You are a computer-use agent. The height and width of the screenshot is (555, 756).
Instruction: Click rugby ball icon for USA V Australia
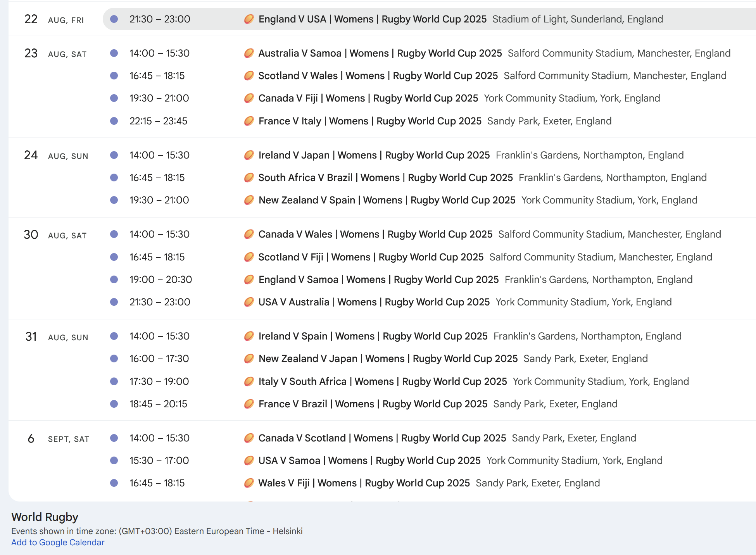pos(249,302)
